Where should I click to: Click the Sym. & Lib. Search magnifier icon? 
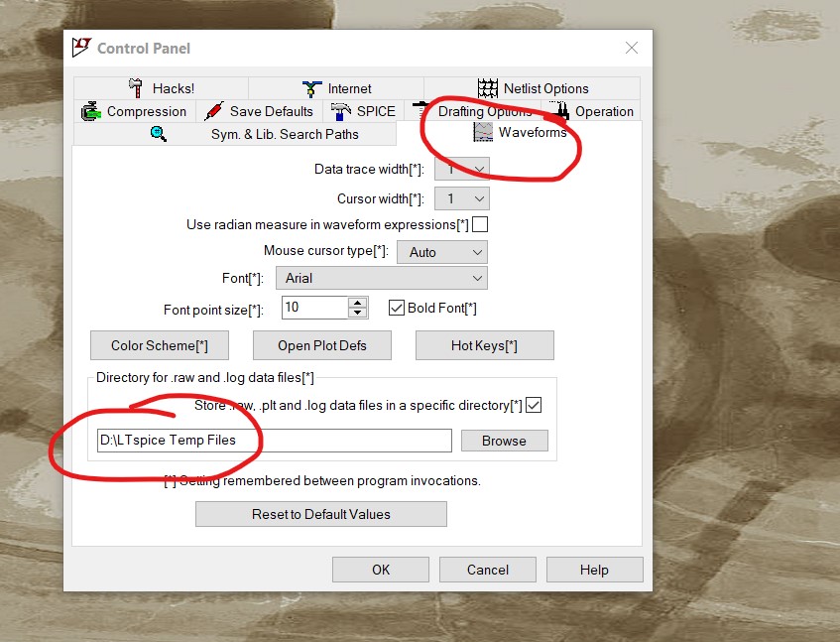click(159, 134)
